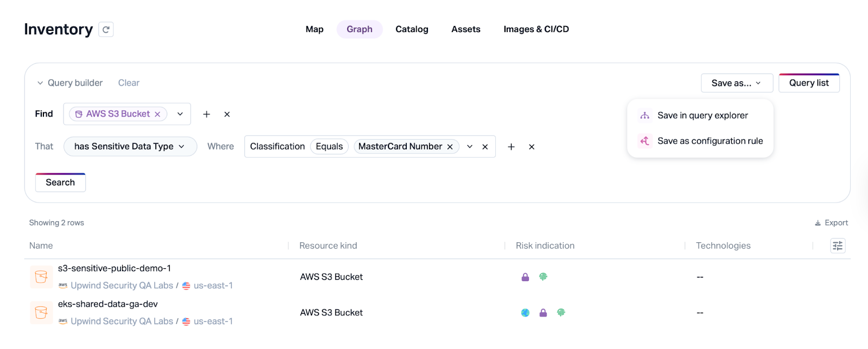
Task: Remove the AWS S3 Bucket chip
Action: [157, 114]
